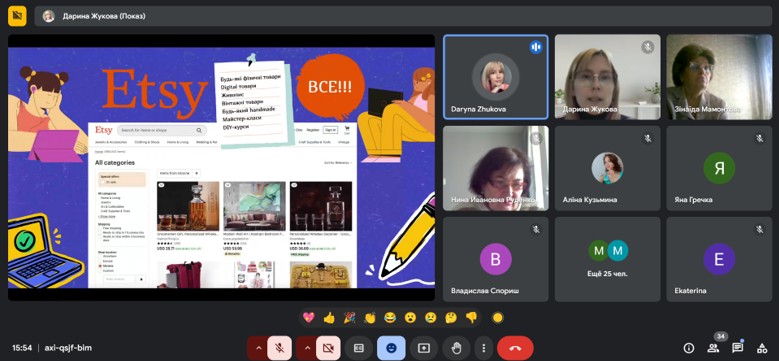
Task: Open the activities shapes icon
Action: pos(762,348)
